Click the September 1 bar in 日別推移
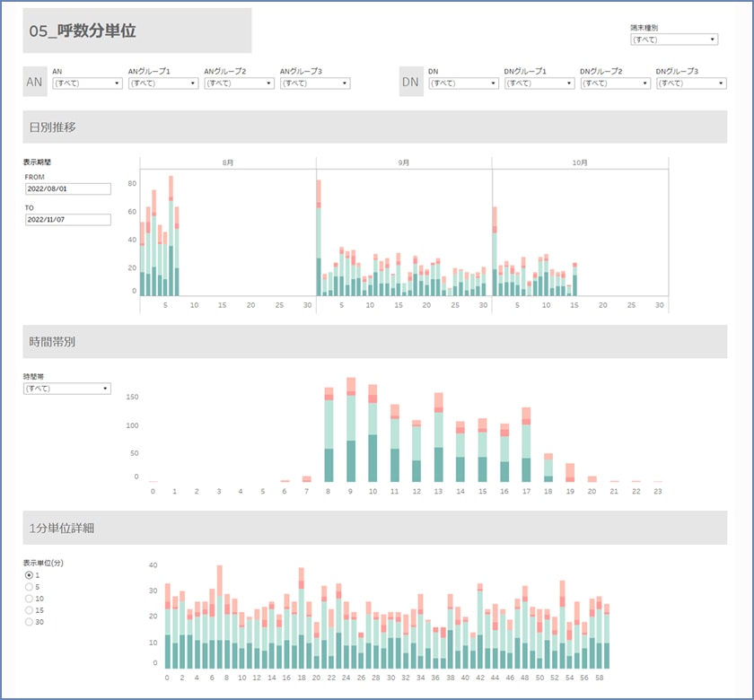The height and width of the screenshot is (700, 754). coord(319,238)
